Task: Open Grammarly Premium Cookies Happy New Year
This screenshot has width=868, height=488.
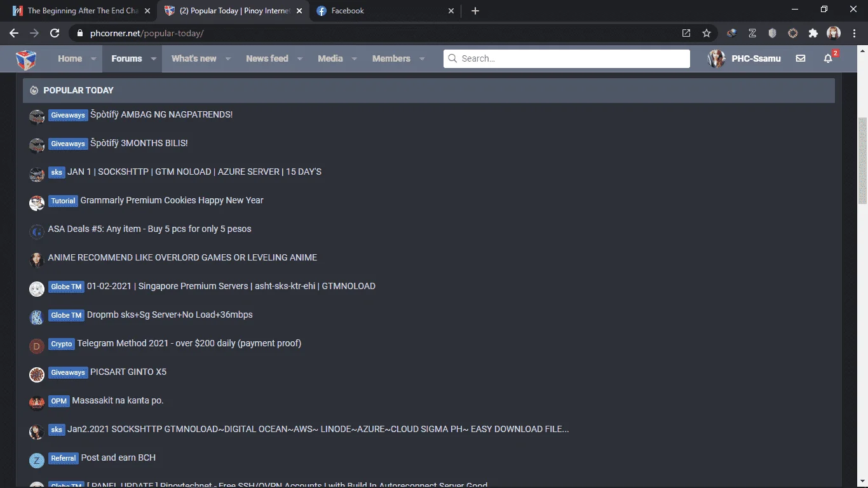Action: tap(172, 200)
